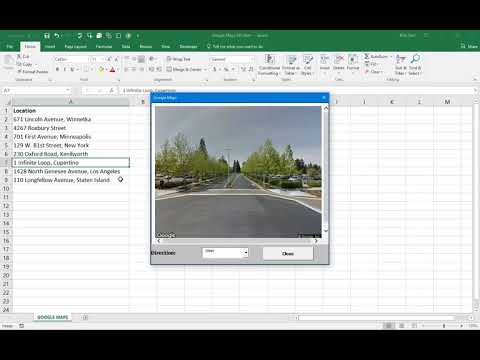Open Merge & Center

pyautogui.click(x=184, y=69)
